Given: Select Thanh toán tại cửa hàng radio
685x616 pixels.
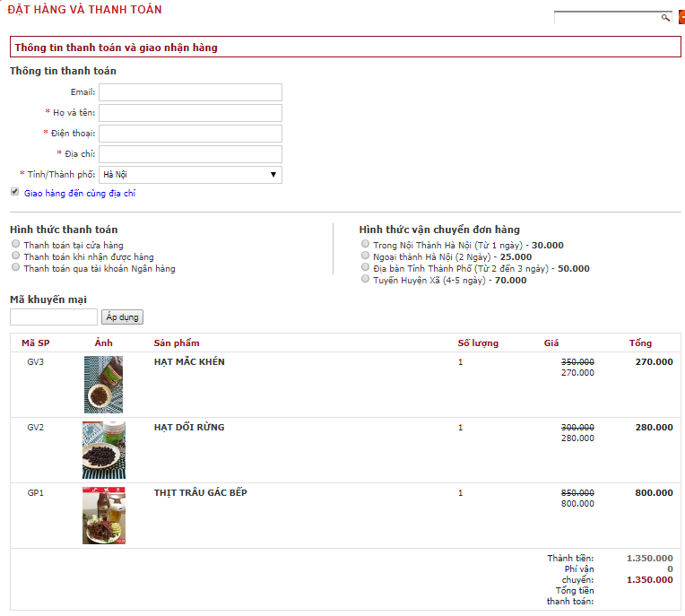Looking at the screenshot, I should (16, 244).
